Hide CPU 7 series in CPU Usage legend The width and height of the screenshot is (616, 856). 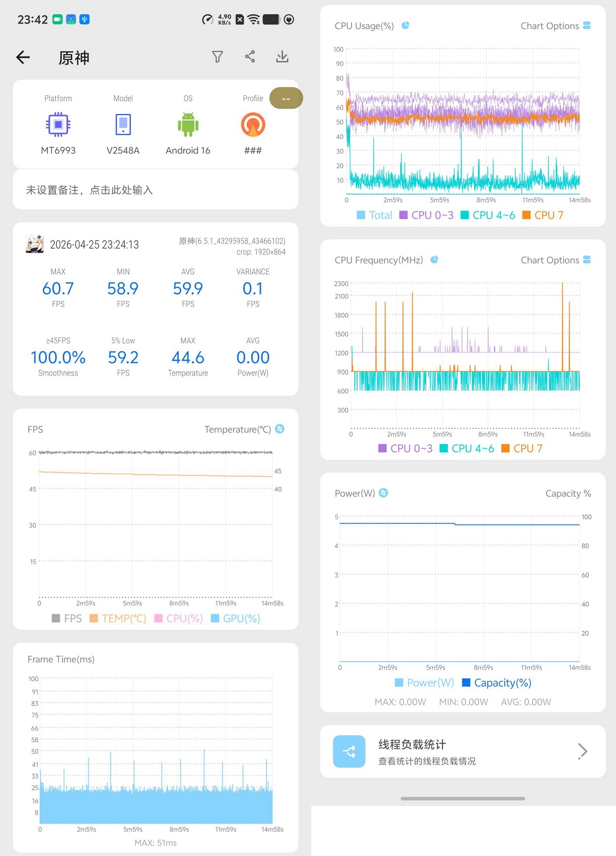[x=543, y=215]
